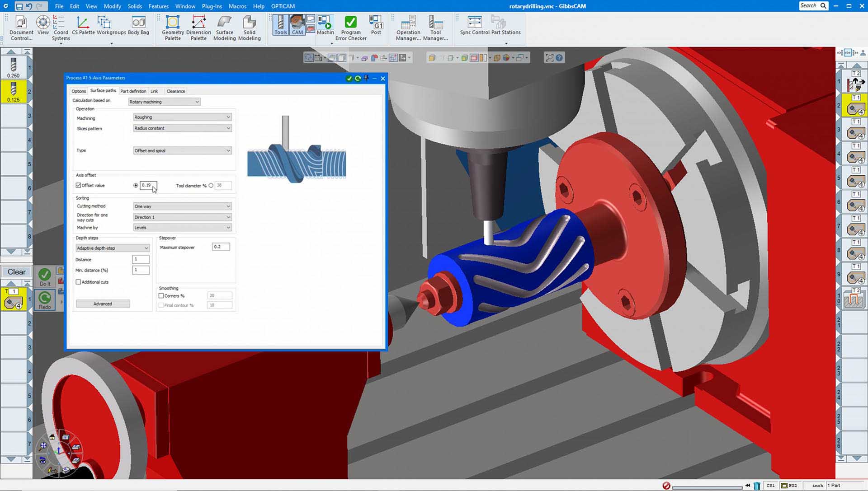The height and width of the screenshot is (491, 868).
Task: Edit the Maximum stepover input field
Action: pos(221,247)
